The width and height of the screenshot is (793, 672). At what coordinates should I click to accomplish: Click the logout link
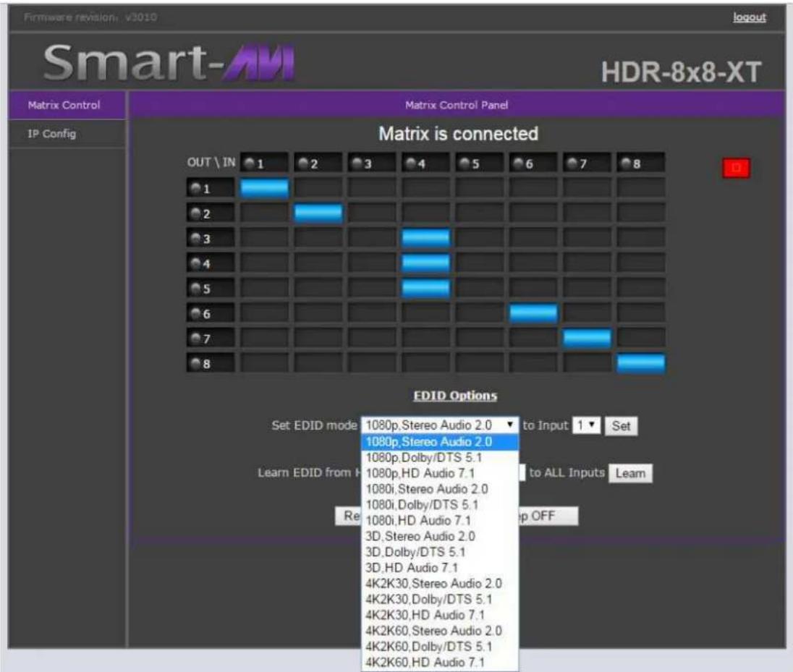(750, 17)
